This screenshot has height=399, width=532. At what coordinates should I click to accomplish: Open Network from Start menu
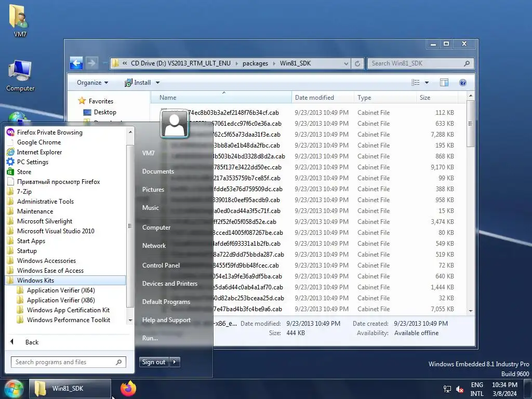tap(154, 246)
